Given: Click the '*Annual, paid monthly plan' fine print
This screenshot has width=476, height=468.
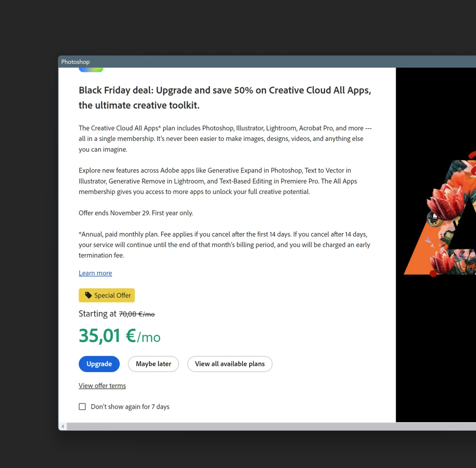Looking at the screenshot, I should (x=225, y=245).
